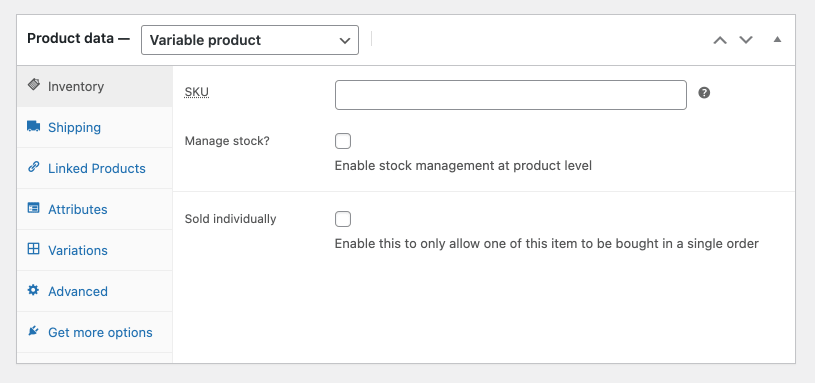Click the Attributes list icon
Screen dimensions: 815x383
(33, 208)
